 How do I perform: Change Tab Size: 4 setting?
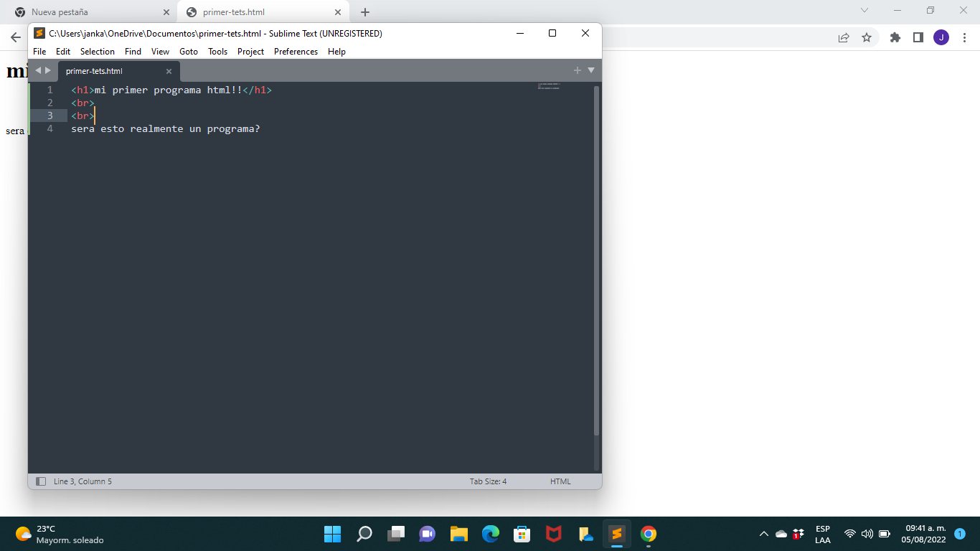pos(488,481)
